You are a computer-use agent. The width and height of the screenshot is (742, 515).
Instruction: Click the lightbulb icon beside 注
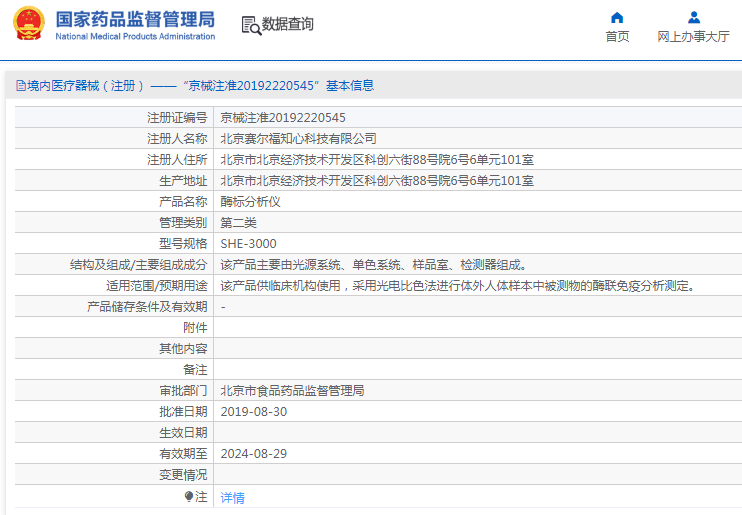[x=188, y=497]
